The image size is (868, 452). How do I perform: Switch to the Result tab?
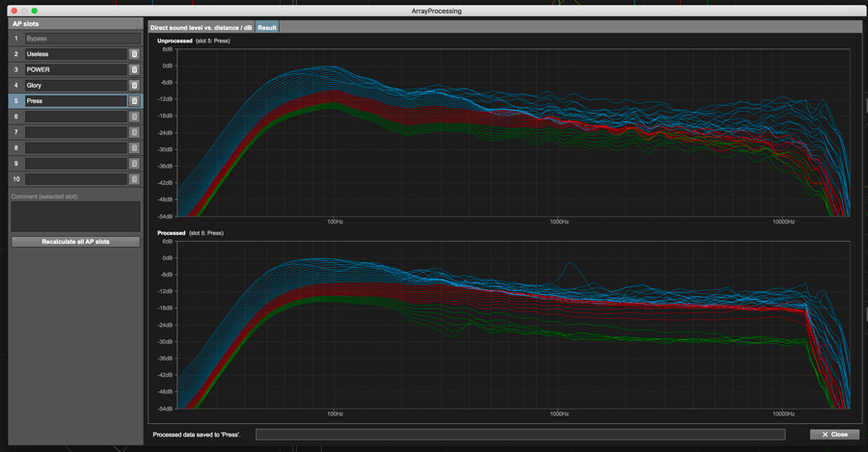coord(267,28)
